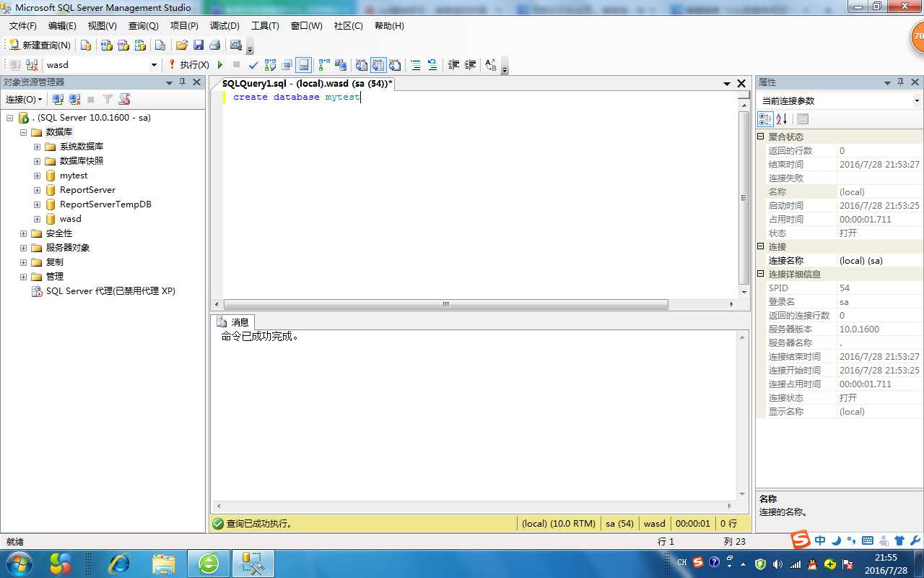Click the volume speaker tray icon

[x=777, y=564]
